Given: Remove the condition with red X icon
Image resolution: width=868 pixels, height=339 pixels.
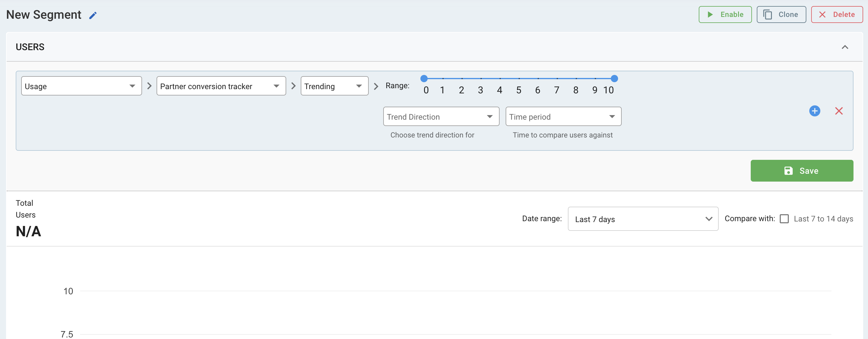Looking at the screenshot, I should tap(839, 111).
